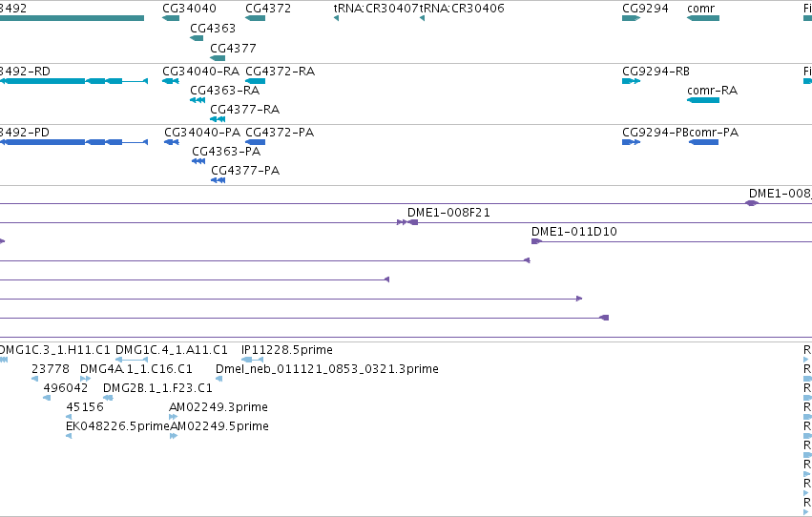Click the DMG1C.4_1.A11.C1 label

[172, 350]
